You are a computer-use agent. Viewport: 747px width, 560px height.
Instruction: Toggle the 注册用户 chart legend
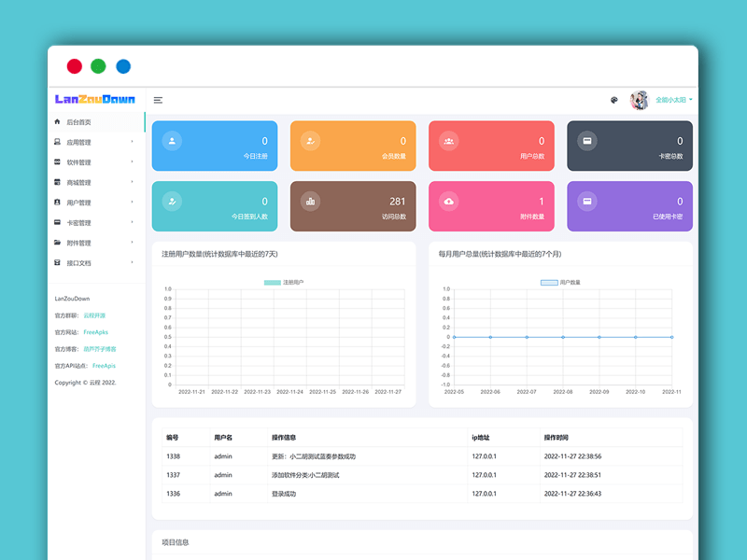coord(284,282)
